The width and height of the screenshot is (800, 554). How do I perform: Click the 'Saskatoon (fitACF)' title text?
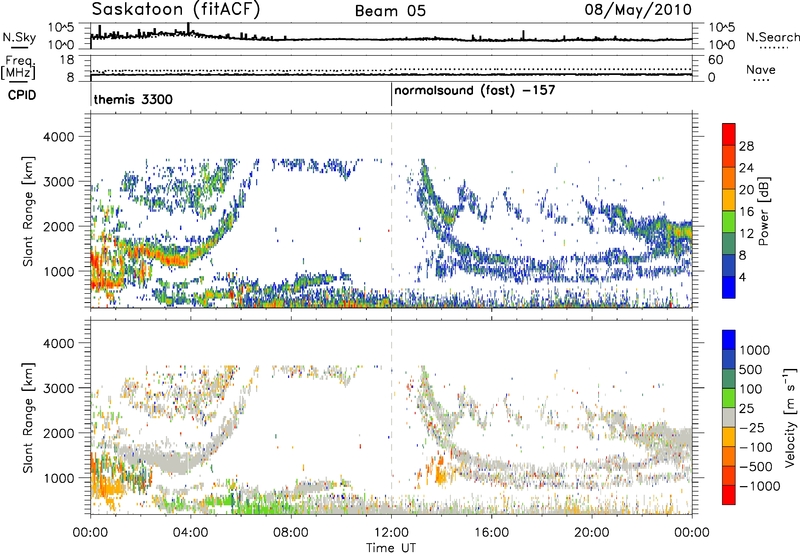click(x=176, y=10)
